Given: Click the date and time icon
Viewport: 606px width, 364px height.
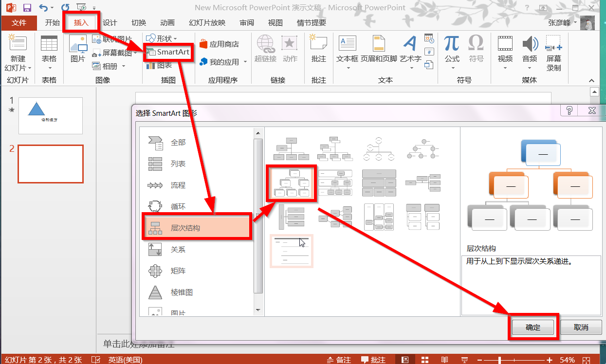Looking at the screenshot, I should point(429,38).
